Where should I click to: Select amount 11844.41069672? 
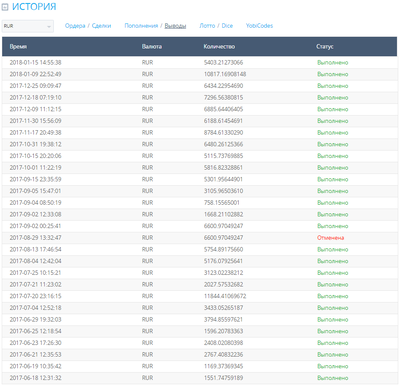pos(225,296)
